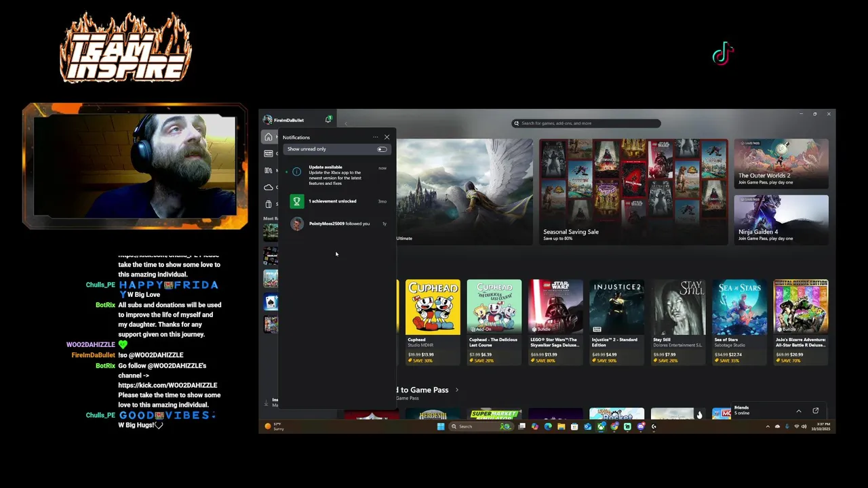The width and height of the screenshot is (868, 488).
Task: Pop out the Friends panel
Action: coord(815,411)
